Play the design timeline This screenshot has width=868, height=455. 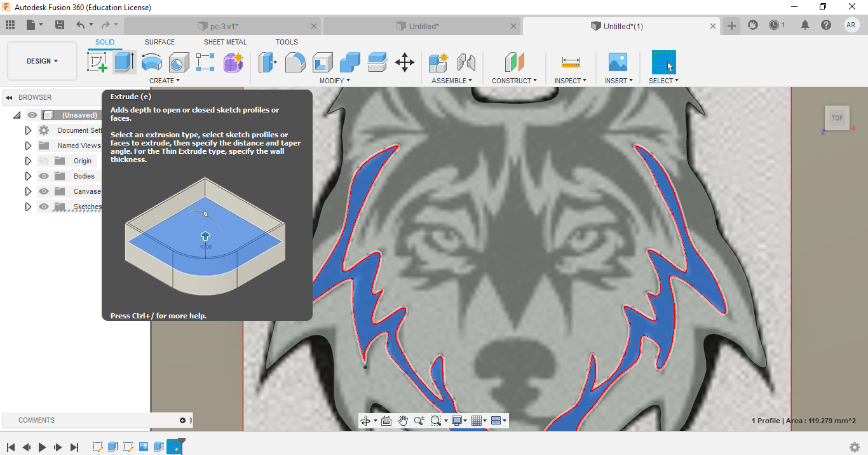pyautogui.click(x=42, y=447)
